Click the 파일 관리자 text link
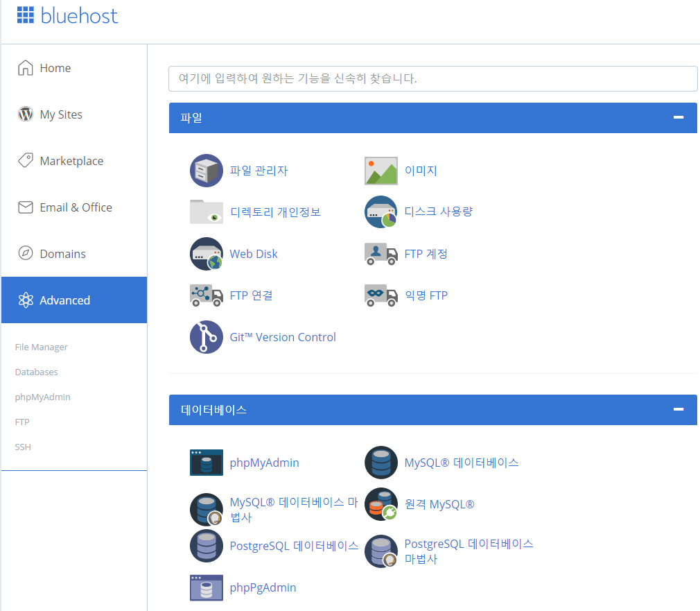The width and height of the screenshot is (700, 611). pos(259,171)
